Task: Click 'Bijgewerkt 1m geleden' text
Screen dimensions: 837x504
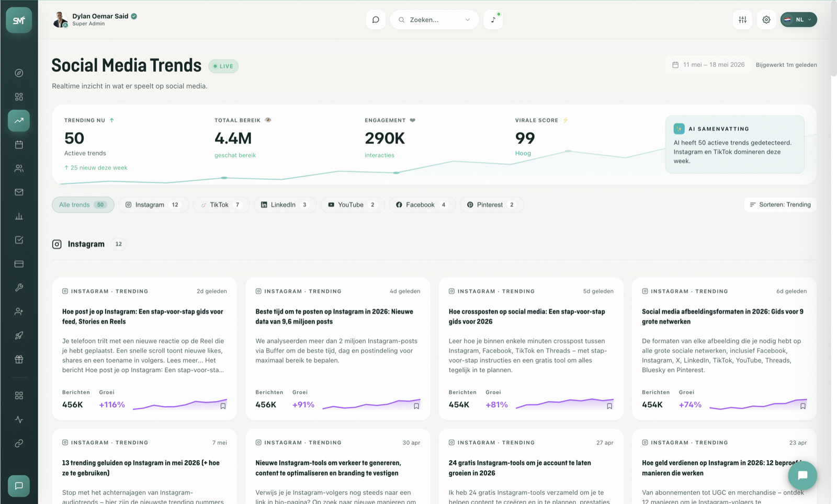Action: [786, 65]
